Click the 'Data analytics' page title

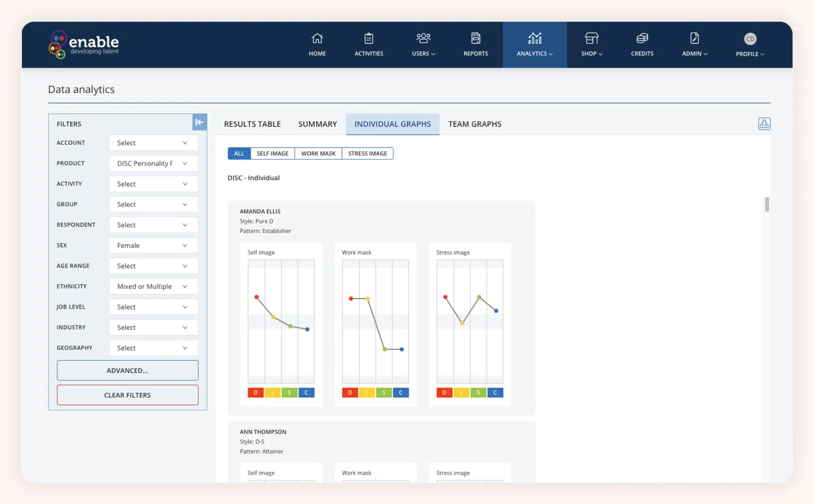(x=81, y=90)
